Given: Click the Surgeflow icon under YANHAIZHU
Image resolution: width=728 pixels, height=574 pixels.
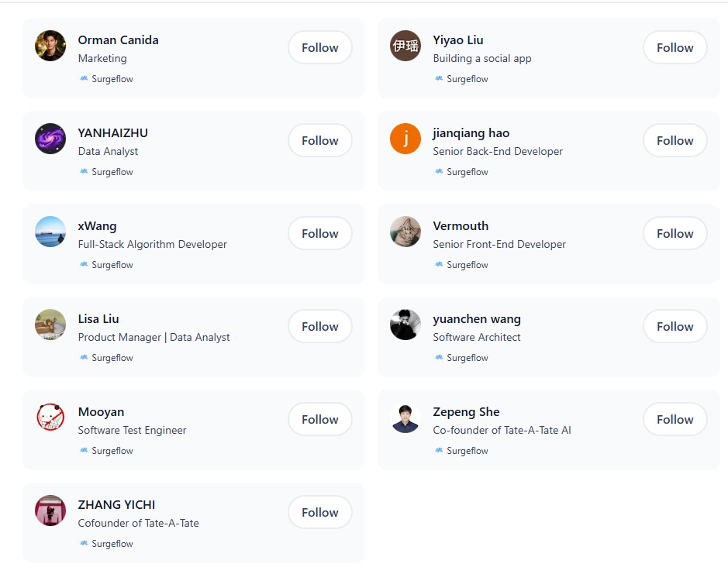Looking at the screenshot, I should pyautogui.click(x=84, y=171).
